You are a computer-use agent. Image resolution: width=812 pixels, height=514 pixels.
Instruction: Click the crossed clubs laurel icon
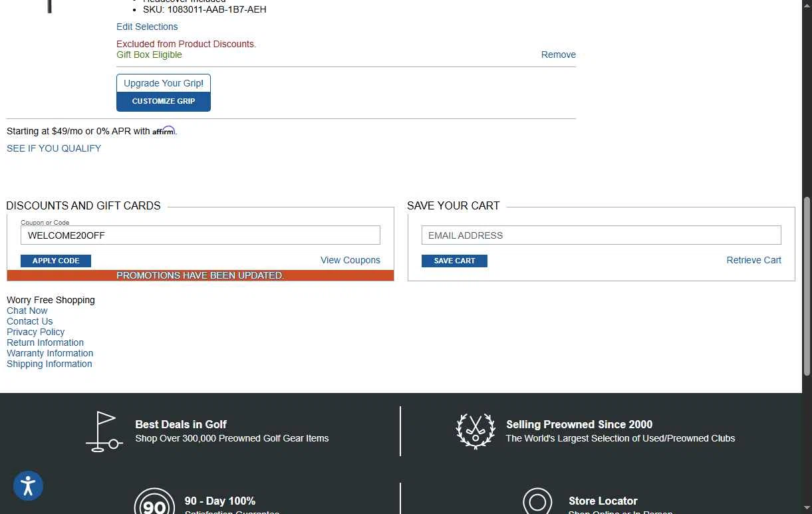point(475,431)
